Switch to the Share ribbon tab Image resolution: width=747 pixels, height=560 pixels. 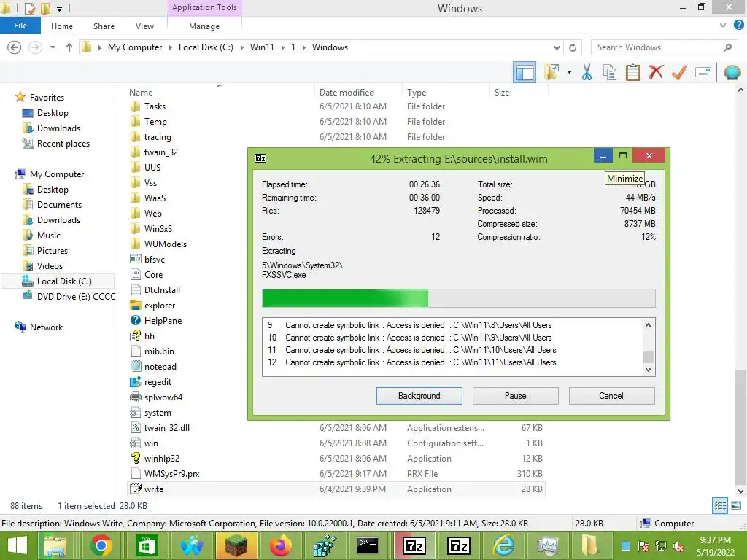[x=104, y=26]
